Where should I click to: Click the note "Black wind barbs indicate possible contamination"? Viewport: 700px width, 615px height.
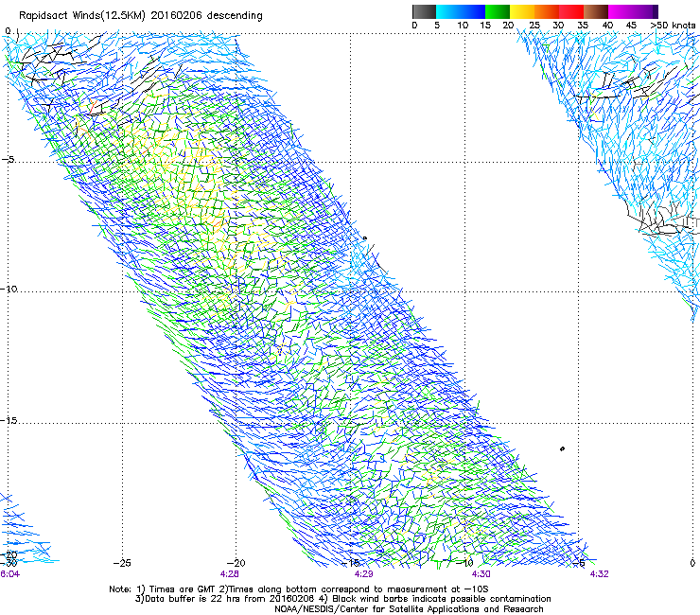(x=442, y=599)
